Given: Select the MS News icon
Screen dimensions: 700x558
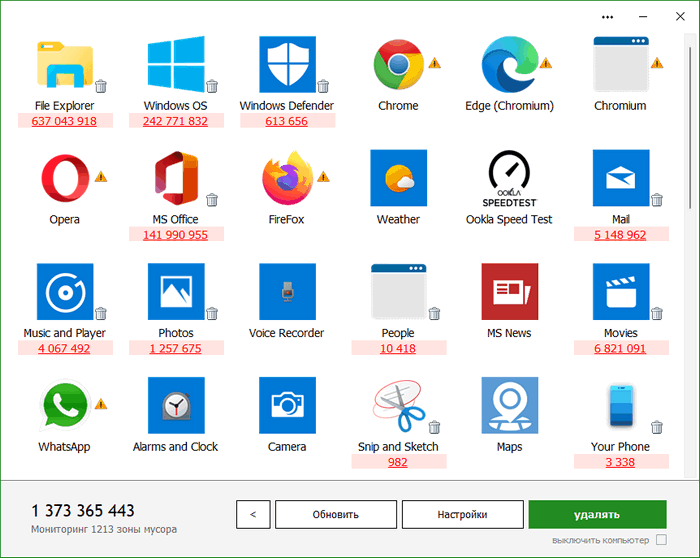Looking at the screenshot, I should point(510,291).
